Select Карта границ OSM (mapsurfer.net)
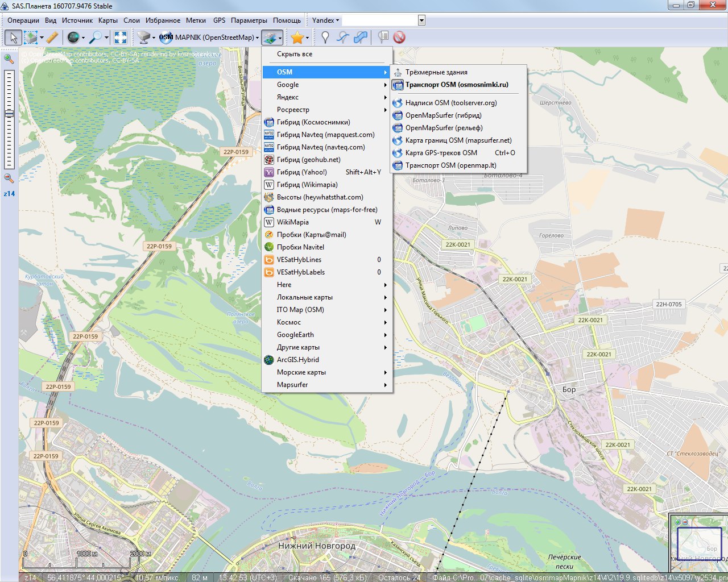 click(x=458, y=140)
